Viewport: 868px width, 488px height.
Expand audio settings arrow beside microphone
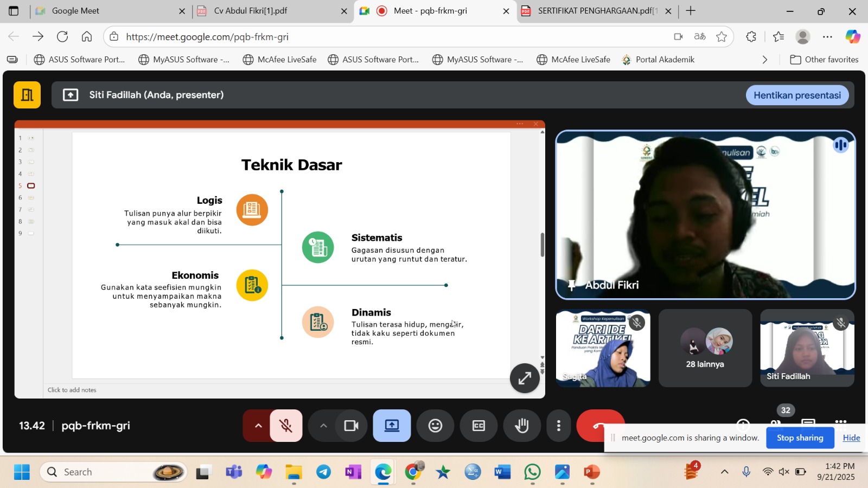[258, 426]
